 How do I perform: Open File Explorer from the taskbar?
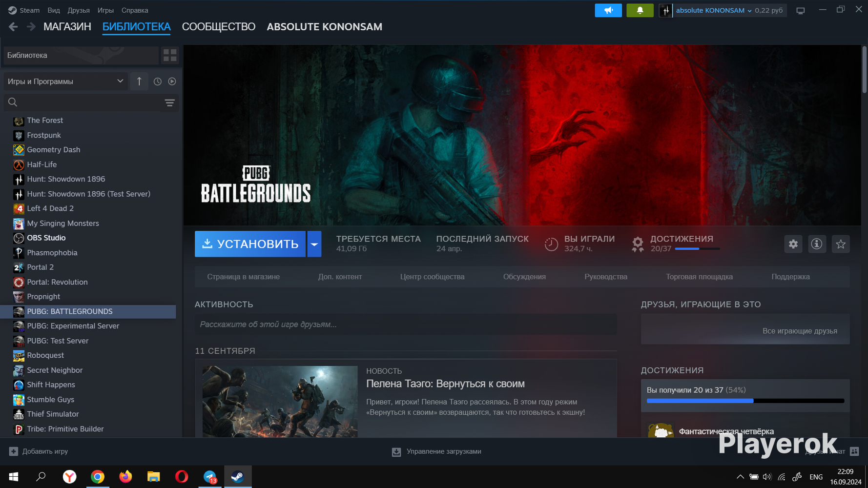[x=154, y=476]
